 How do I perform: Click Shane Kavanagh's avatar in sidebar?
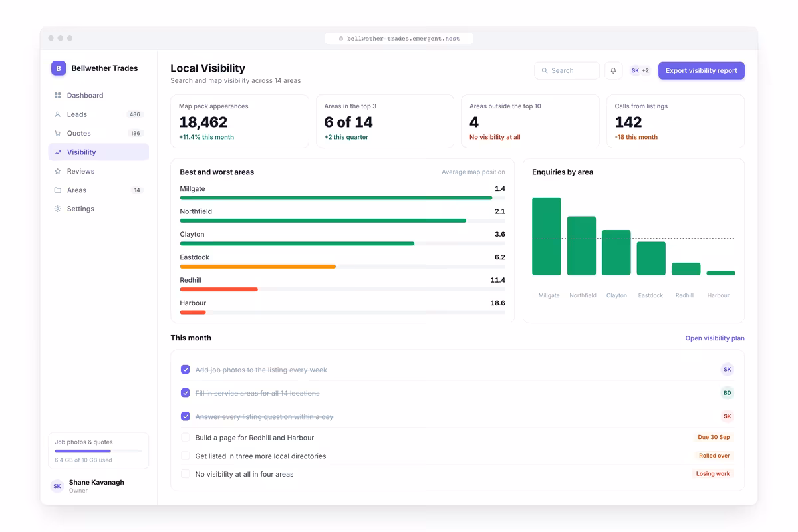click(57, 486)
